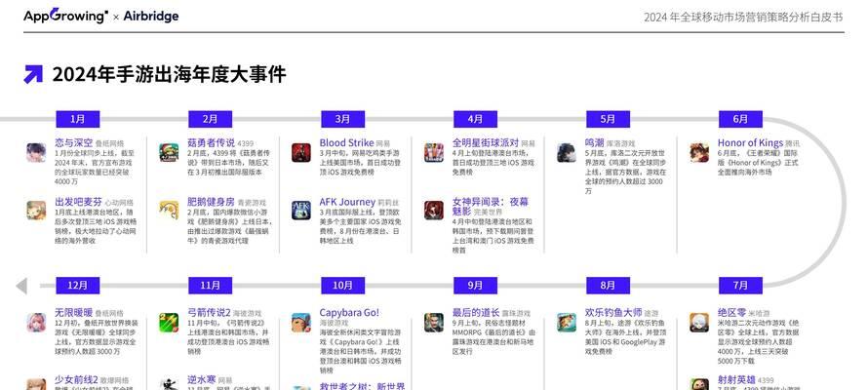
Task: Click the 逆水寒 game icon
Action: point(169,384)
